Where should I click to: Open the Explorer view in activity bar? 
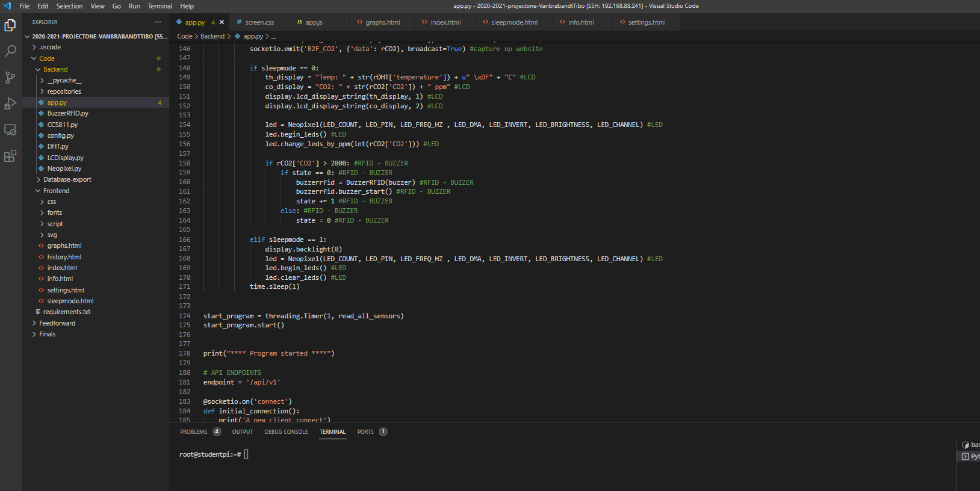click(x=10, y=25)
